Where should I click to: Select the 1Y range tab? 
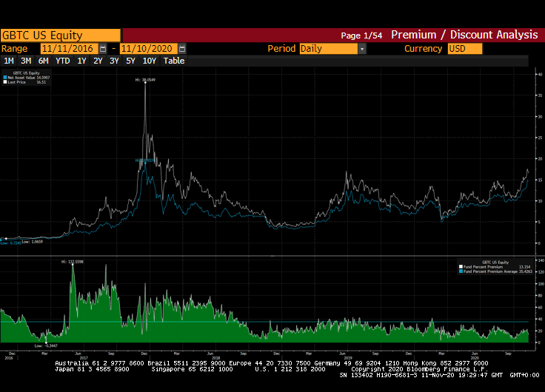pos(82,61)
